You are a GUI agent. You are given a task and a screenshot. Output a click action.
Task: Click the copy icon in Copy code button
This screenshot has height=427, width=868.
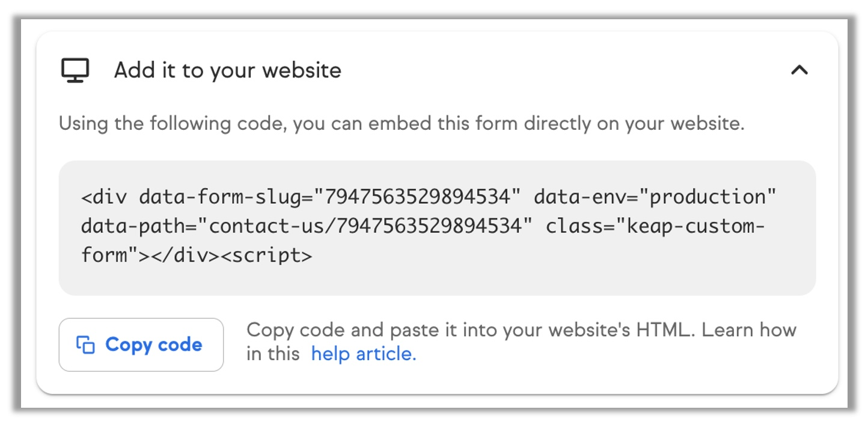pos(85,345)
